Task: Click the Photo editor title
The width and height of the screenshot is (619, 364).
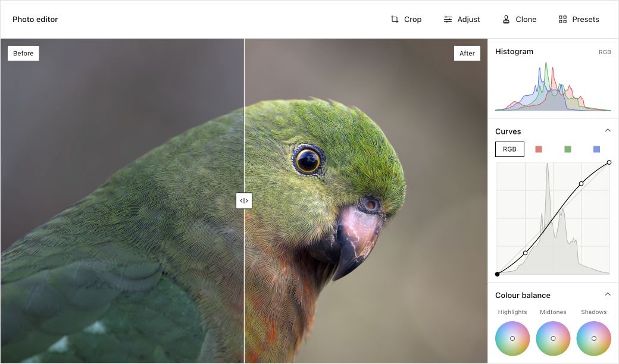Action: coord(35,19)
